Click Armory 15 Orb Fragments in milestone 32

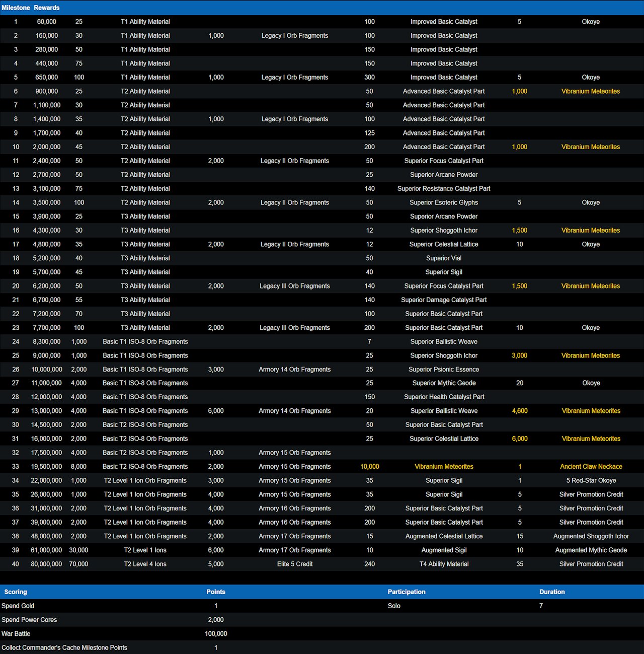tap(295, 453)
